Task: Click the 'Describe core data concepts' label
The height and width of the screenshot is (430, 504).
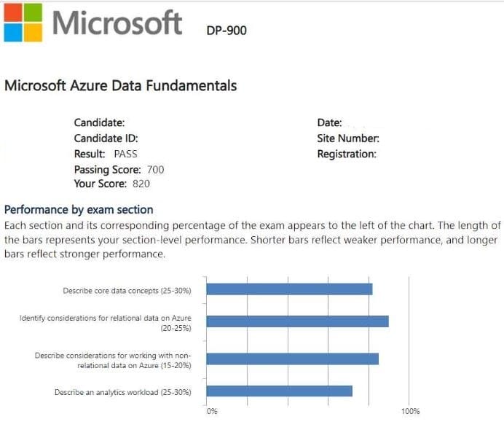Action: pos(127,290)
